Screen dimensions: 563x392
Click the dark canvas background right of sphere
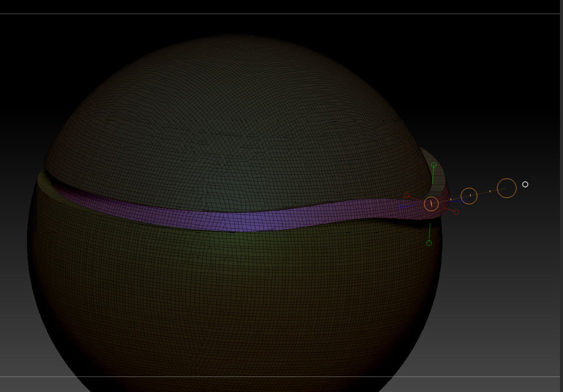[500, 300]
